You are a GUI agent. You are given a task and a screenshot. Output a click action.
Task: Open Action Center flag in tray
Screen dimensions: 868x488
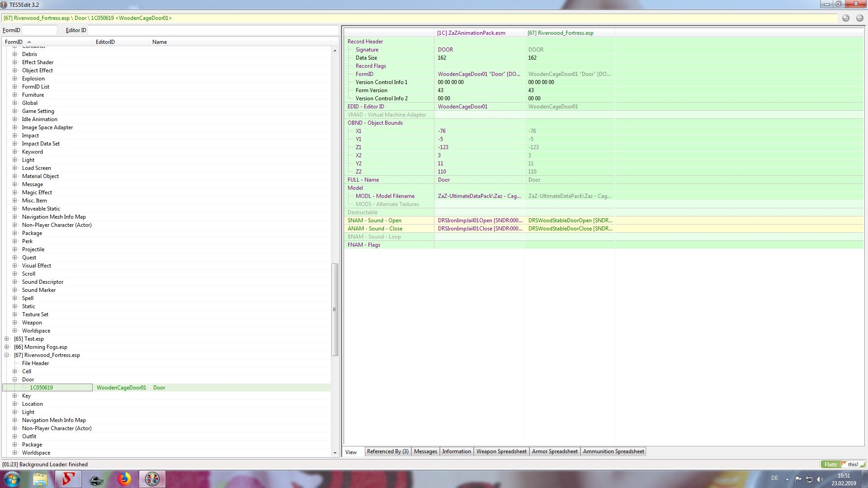(x=798, y=479)
